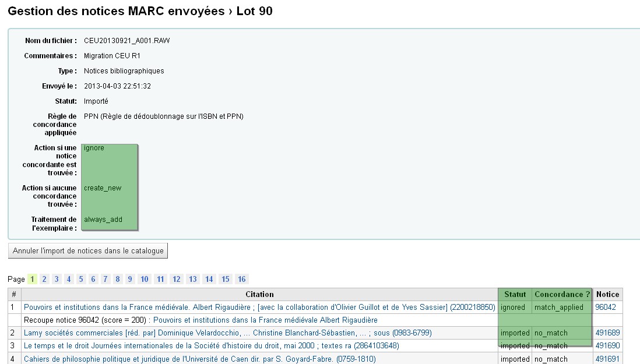
Task: Open page 8 of the list
Action: point(118,279)
